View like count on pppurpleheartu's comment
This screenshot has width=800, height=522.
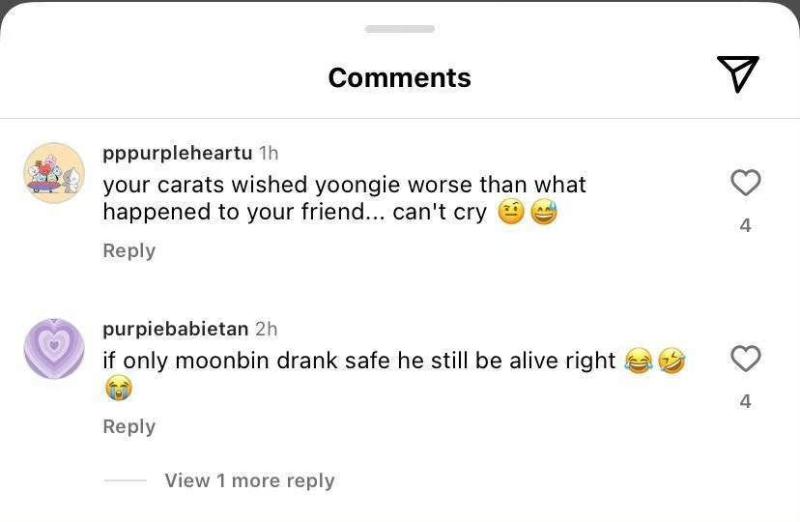[x=745, y=226]
